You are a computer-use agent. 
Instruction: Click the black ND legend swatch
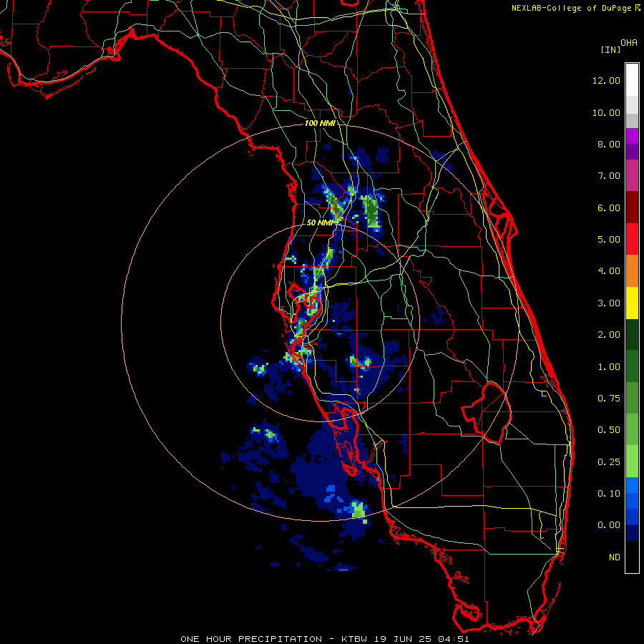click(632, 557)
